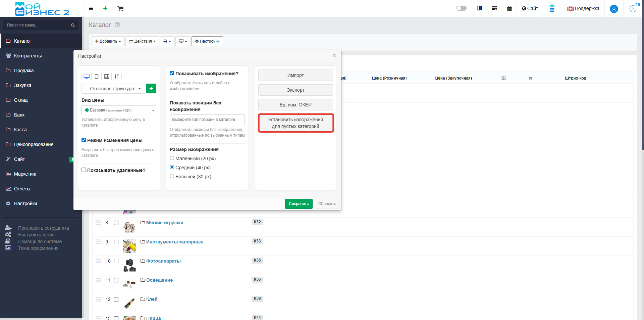Viewport: 644px width, 320px height.
Task: Click the position type selection field
Action: point(207,120)
